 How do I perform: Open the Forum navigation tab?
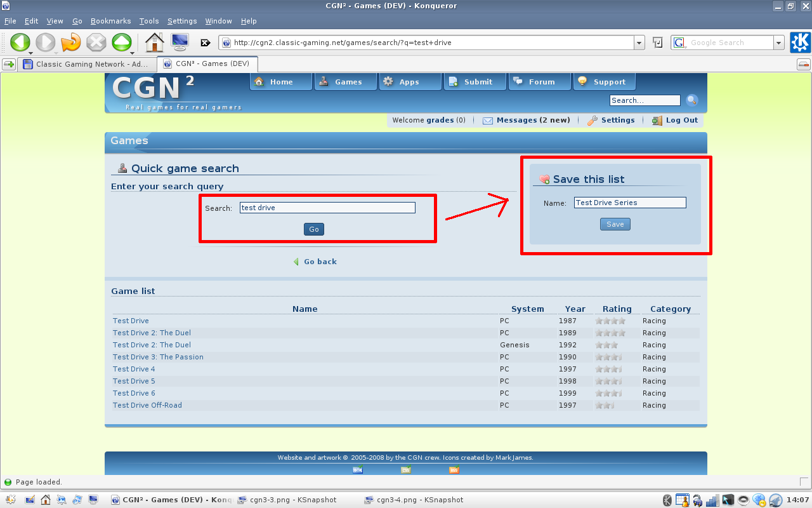(539, 82)
